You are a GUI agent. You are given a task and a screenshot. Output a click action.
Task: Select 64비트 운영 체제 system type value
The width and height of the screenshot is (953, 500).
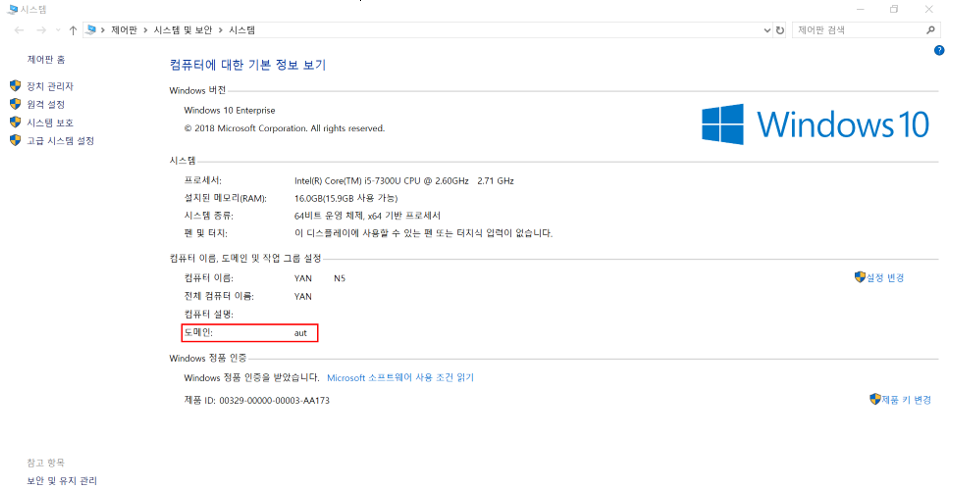[x=368, y=216]
